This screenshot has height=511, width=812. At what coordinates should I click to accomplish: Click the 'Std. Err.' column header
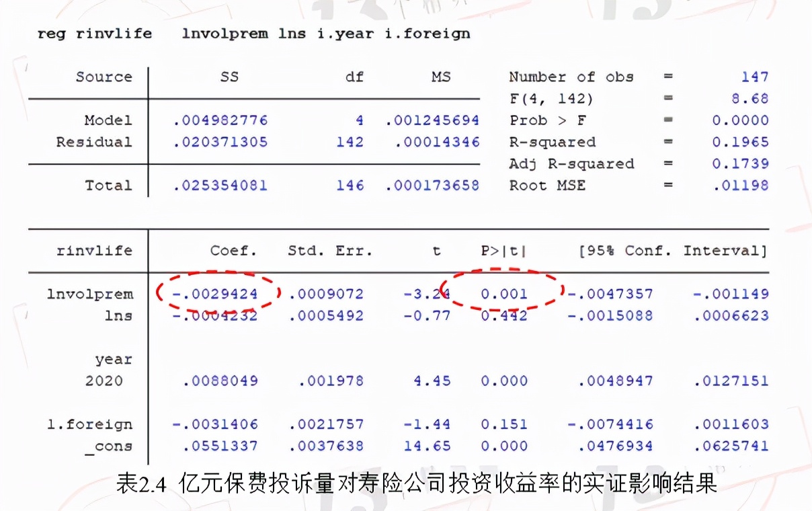(330, 251)
